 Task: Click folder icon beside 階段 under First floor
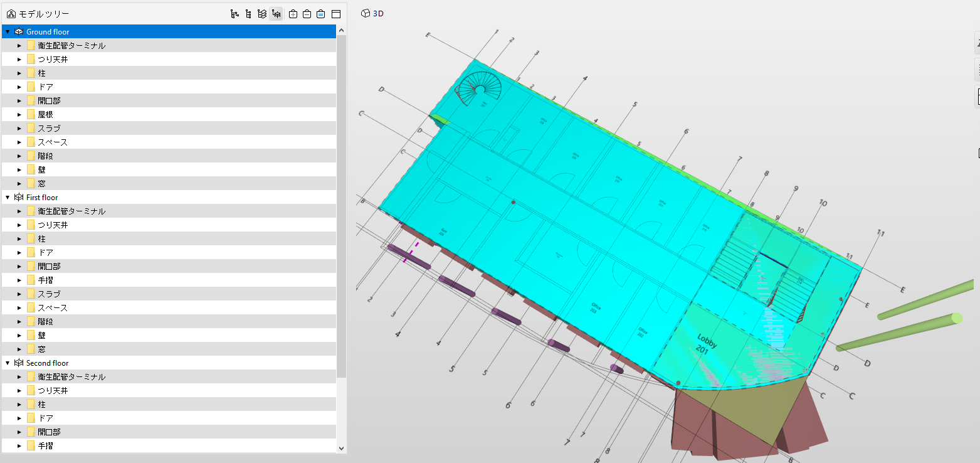[x=31, y=321]
